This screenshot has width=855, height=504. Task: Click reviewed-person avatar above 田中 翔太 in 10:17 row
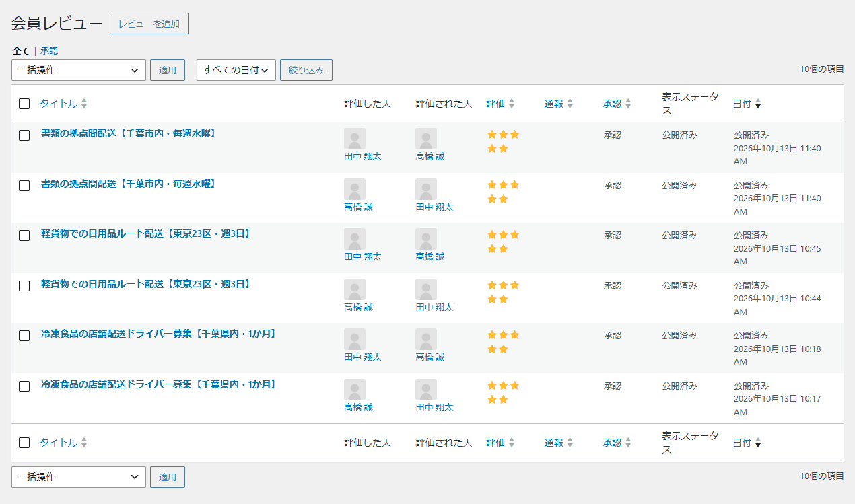(x=426, y=390)
